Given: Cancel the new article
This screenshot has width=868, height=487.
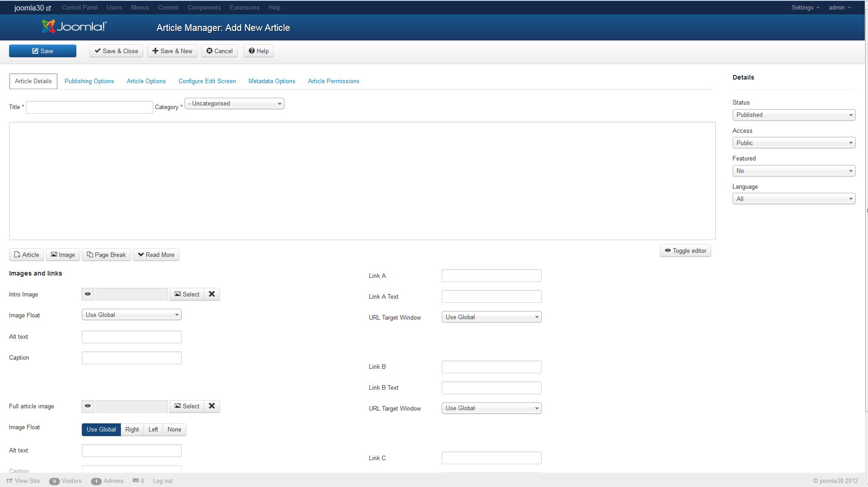Looking at the screenshot, I should [219, 51].
